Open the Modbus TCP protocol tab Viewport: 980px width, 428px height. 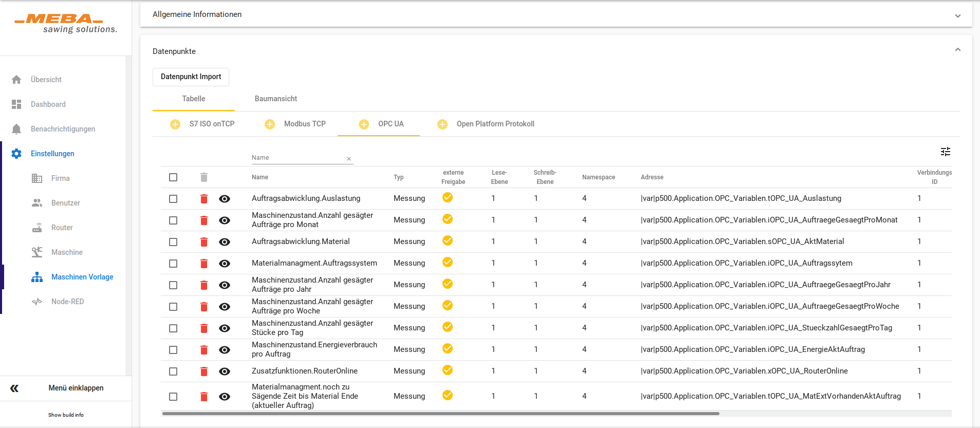click(x=305, y=124)
